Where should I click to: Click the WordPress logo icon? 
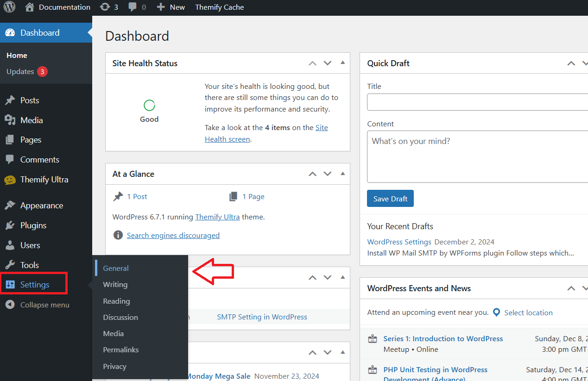tap(9, 7)
